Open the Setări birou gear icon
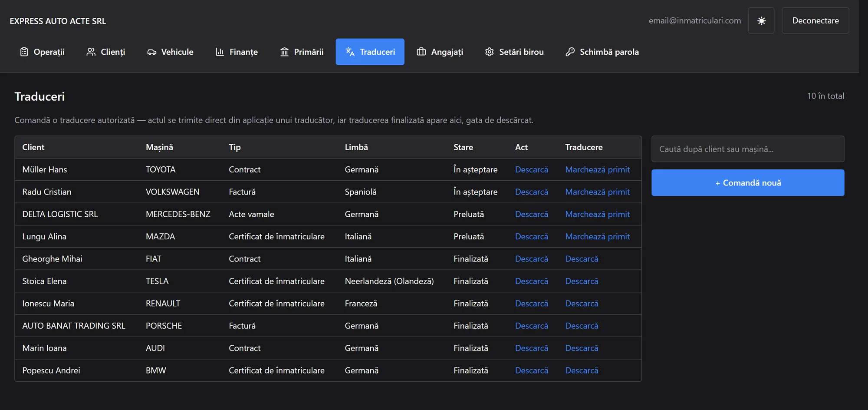The image size is (868, 410). click(x=490, y=52)
